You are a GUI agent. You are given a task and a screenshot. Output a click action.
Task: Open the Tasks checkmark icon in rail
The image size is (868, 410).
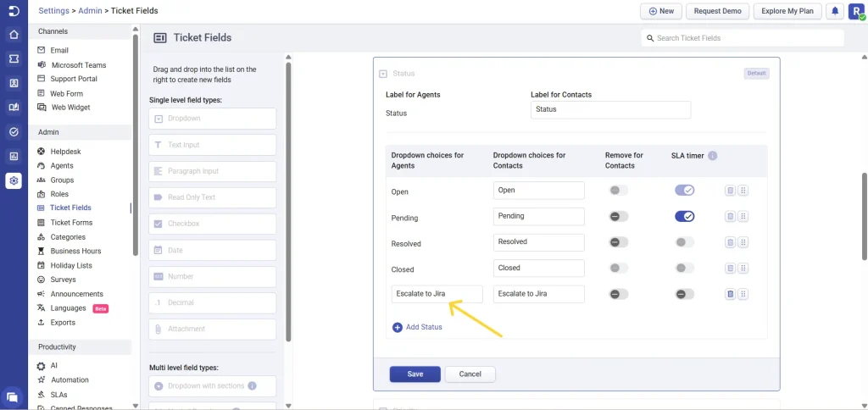coord(14,131)
